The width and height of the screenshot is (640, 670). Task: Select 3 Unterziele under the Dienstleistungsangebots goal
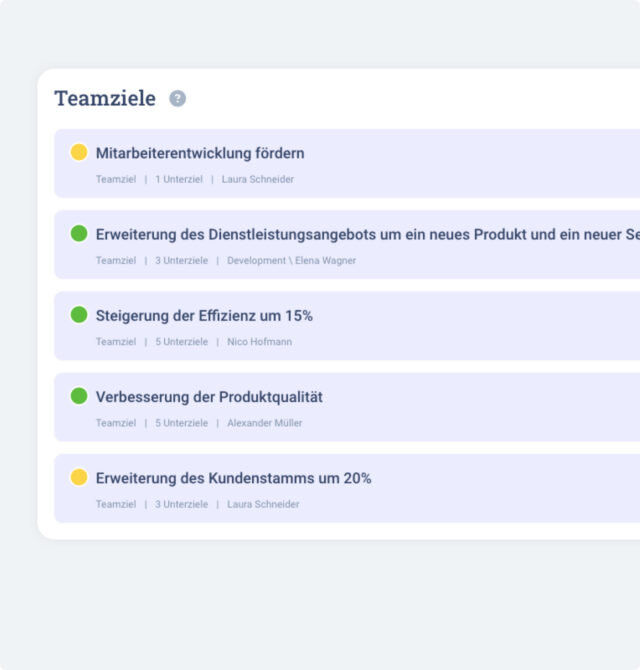pyautogui.click(x=182, y=260)
